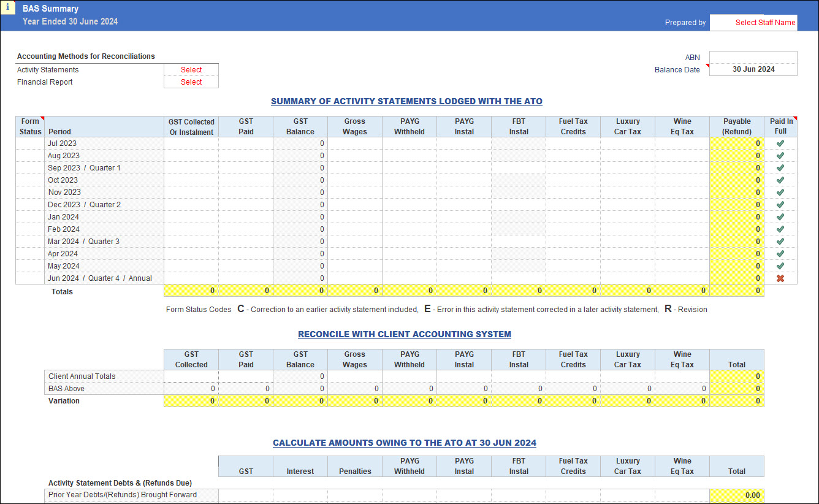Click the BAS Summary title
The width and height of the screenshot is (819, 504).
[50, 9]
